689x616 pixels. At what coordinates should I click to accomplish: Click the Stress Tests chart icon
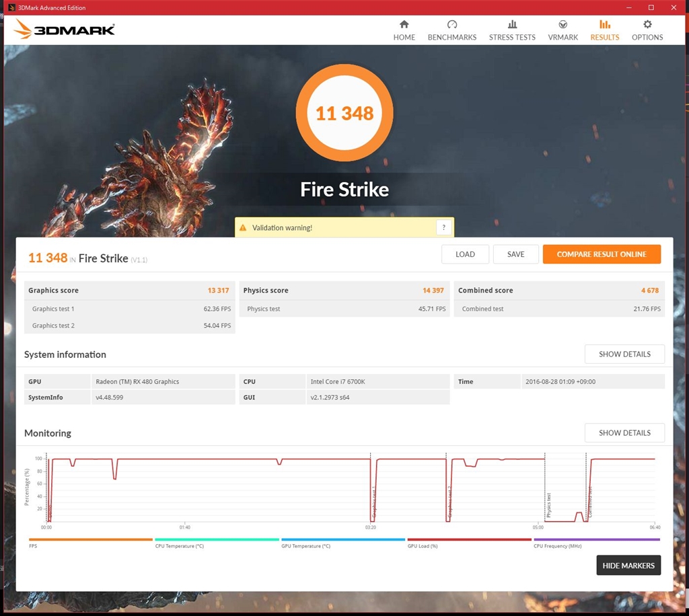click(512, 24)
